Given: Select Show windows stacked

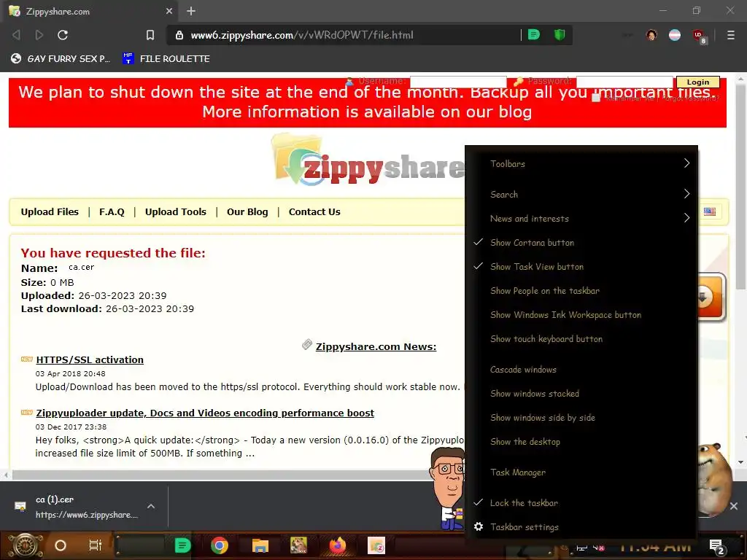Looking at the screenshot, I should tap(581, 394).
